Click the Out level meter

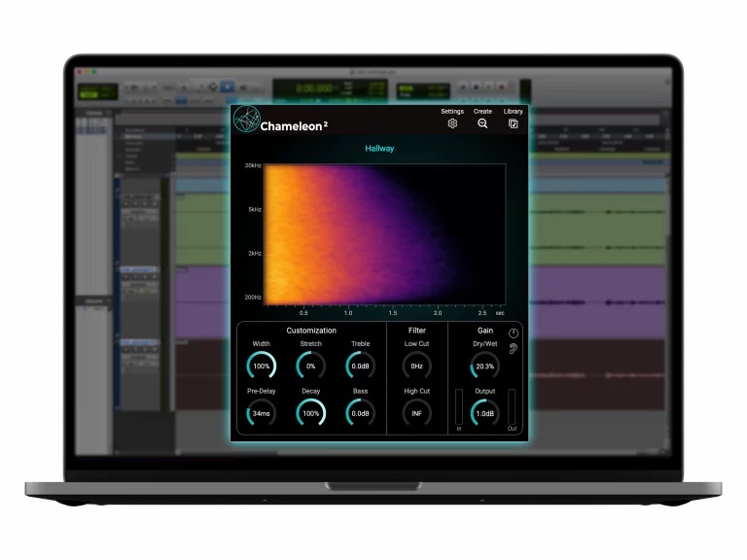click(512, 406)
